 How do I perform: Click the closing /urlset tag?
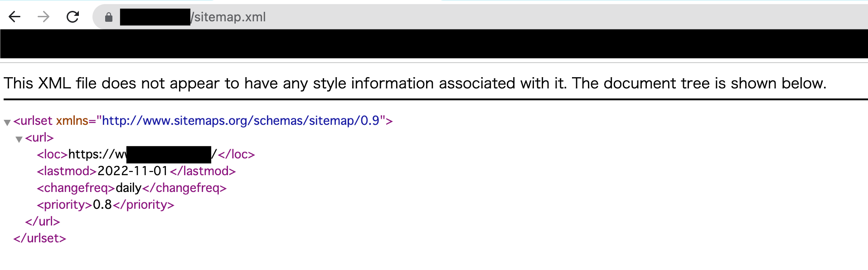point(40,238)
